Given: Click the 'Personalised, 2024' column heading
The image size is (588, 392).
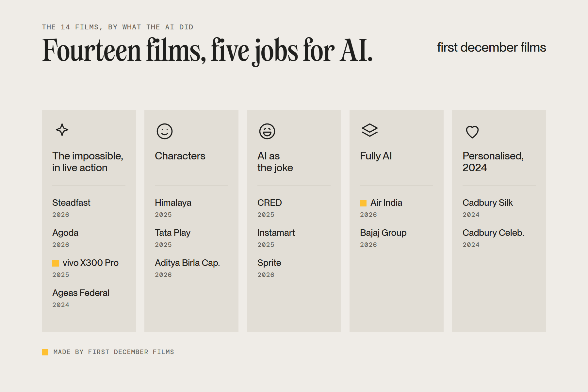Looking at the screenshot, I should point(493,162).
